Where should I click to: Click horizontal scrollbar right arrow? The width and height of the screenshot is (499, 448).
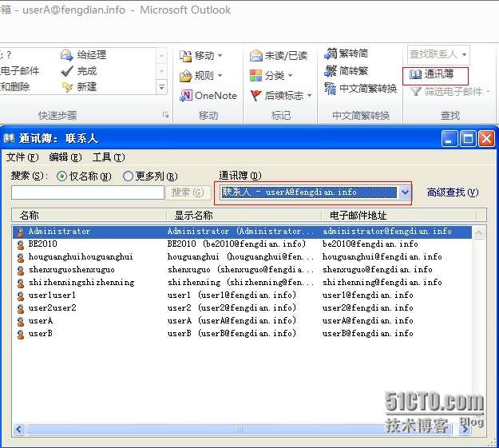coord(465,429)
